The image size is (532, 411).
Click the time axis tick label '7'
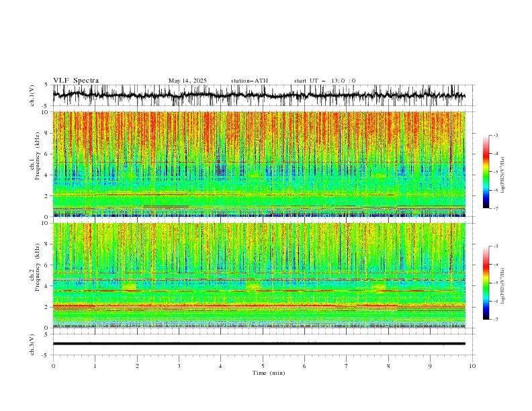point(347,366)
